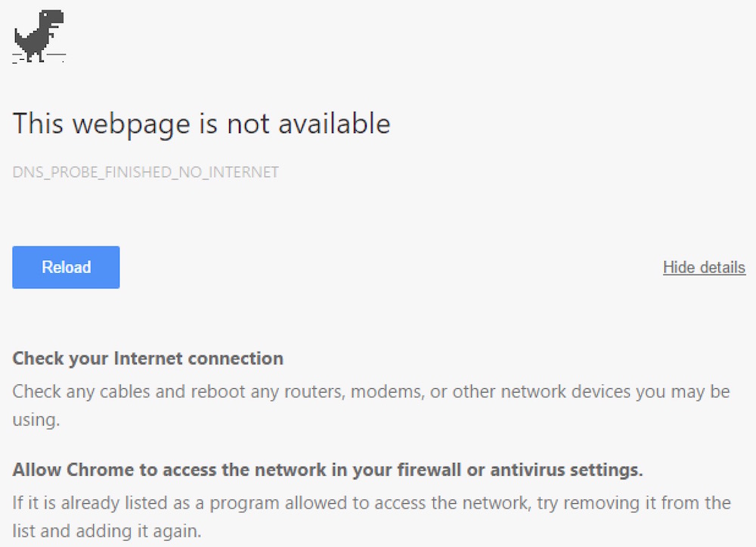Hide details via the link
This screenshot has height=547, width=756.
(x=703, y=267)
